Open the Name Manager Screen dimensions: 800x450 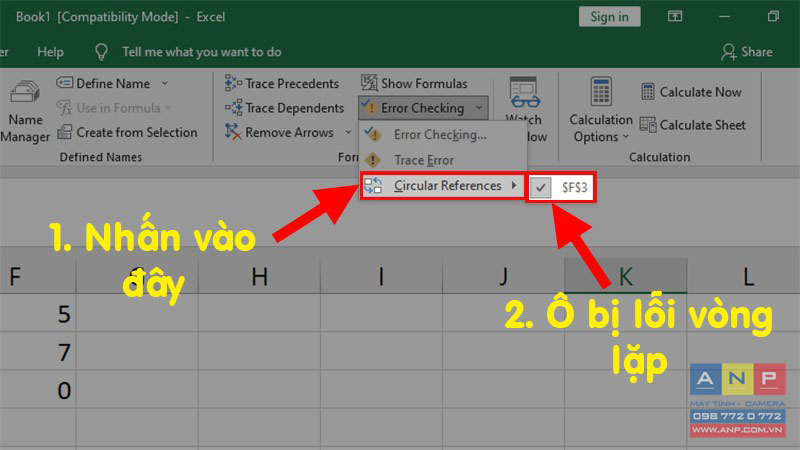pyautogui.click(x=24, y=111)
